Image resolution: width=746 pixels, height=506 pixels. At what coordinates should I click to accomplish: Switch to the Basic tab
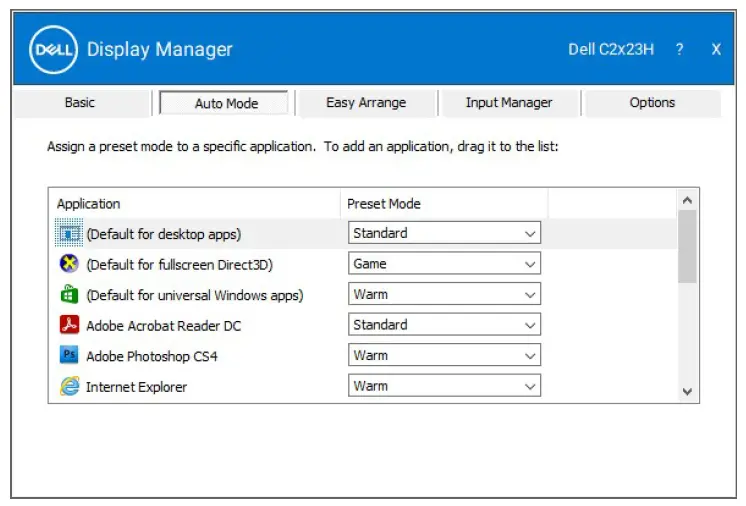[x=80, y=103]
